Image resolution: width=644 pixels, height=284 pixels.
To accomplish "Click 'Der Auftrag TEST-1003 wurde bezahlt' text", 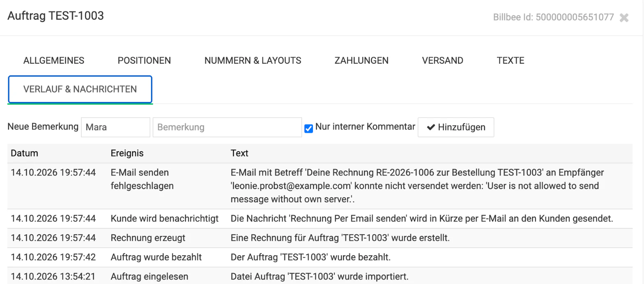I will 310,257.
